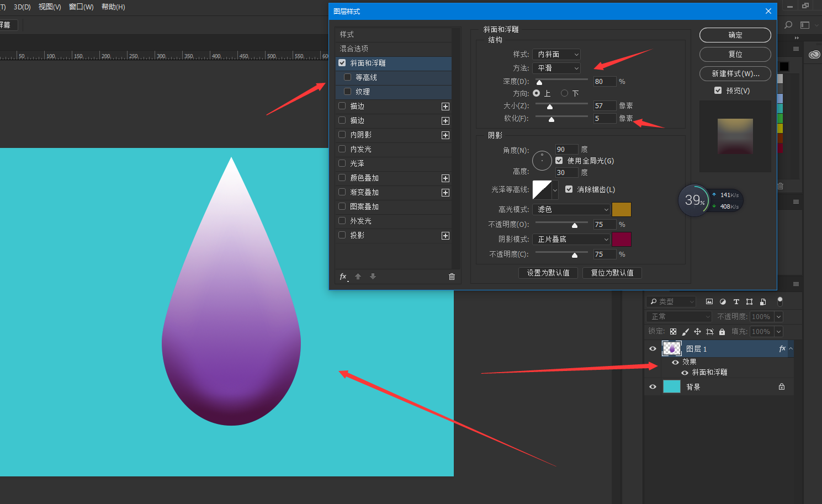Click lock all padlock icon
The image size is (822, 504).
point(722,332)
